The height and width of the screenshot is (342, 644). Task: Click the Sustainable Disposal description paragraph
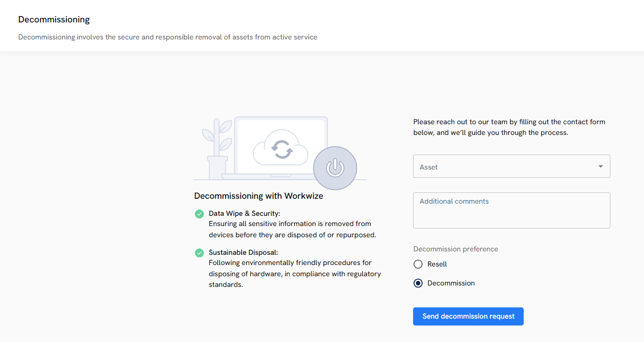[295, 274]
